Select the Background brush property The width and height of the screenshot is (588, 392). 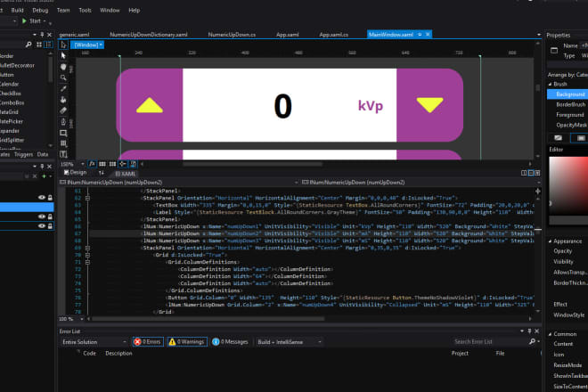(570, 94)
